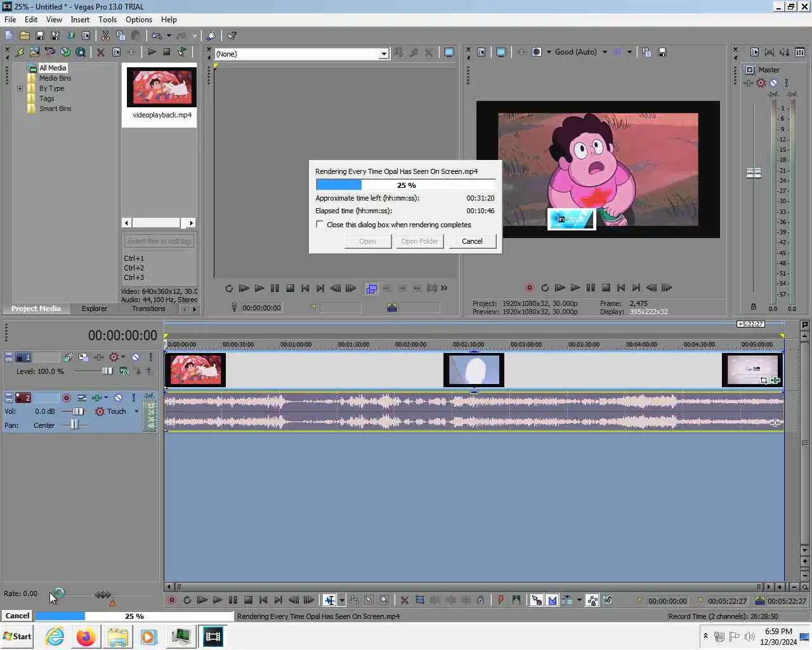Arm audio track 2 for record
Viewport: 812px width, 650px height.
(x=66, y=397)
